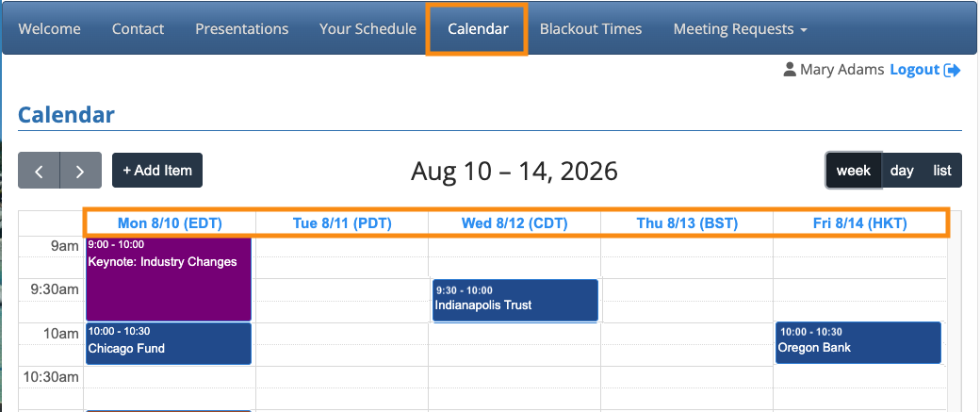
Task: Open the Oregon Bank meeting event
Action: click(858, 342)
